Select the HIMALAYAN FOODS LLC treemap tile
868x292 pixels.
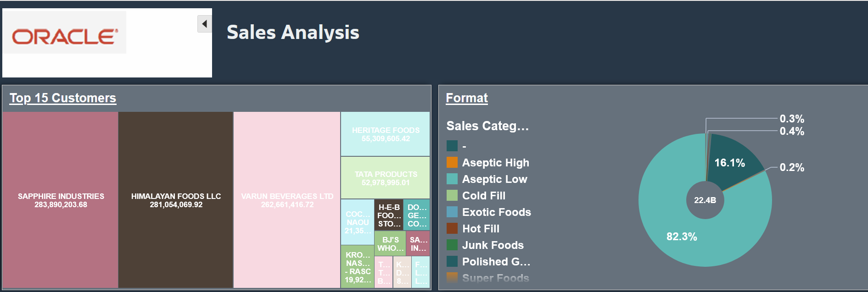(176, 200)
